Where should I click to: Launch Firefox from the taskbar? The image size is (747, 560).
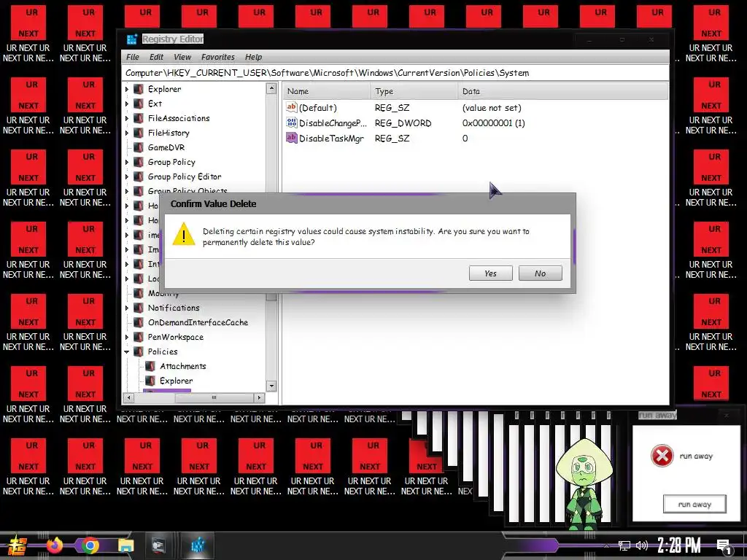click(x=54, y=545)
